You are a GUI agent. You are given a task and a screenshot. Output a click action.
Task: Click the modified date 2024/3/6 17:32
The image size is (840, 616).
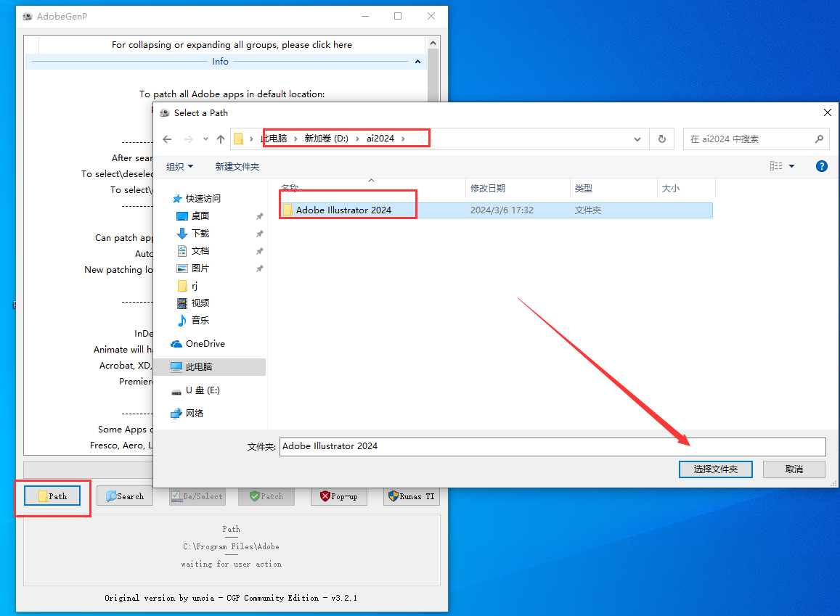pos(502,210)
